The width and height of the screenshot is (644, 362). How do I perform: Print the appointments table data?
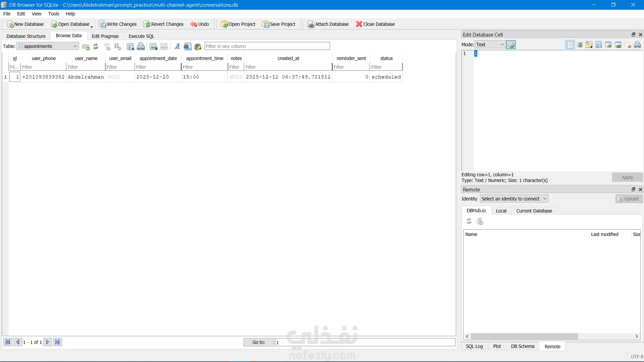click(141, 47)
